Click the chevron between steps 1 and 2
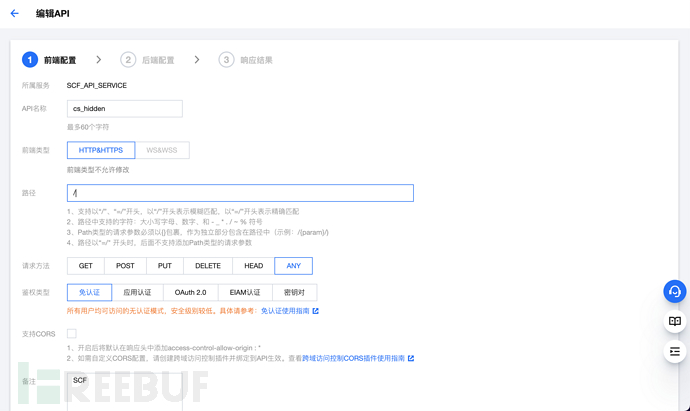 99,59
